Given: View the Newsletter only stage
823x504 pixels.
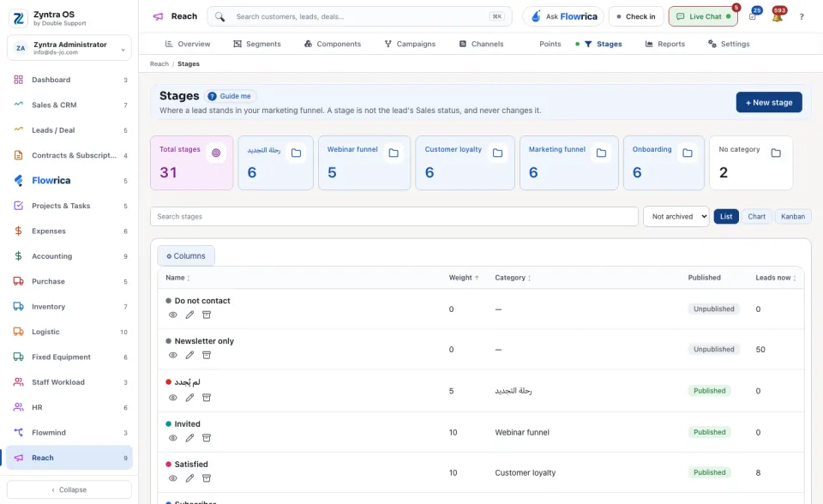Looking at the screenshot, I should [172, 355].
